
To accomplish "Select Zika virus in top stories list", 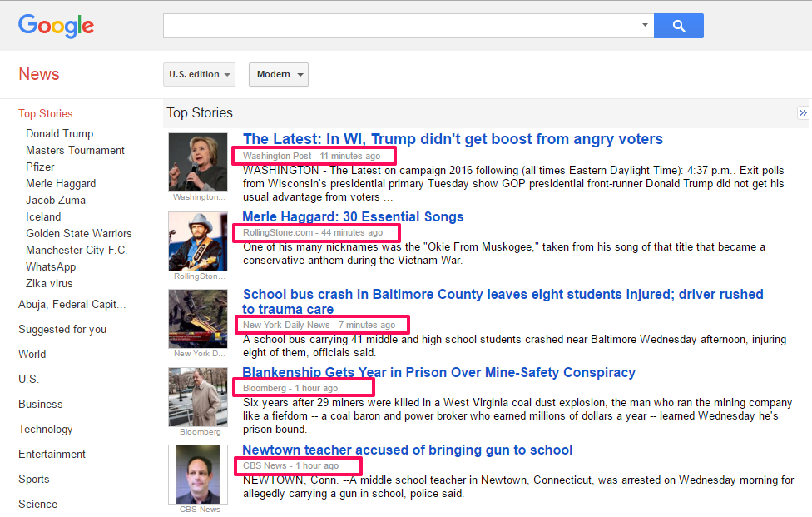I will 49,283.
